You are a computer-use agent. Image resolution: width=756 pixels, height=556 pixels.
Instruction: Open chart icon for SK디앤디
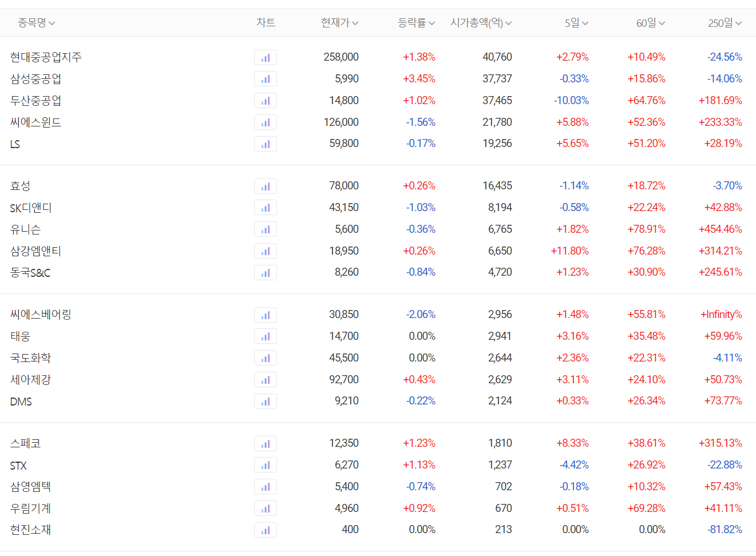tap(266, 208)
